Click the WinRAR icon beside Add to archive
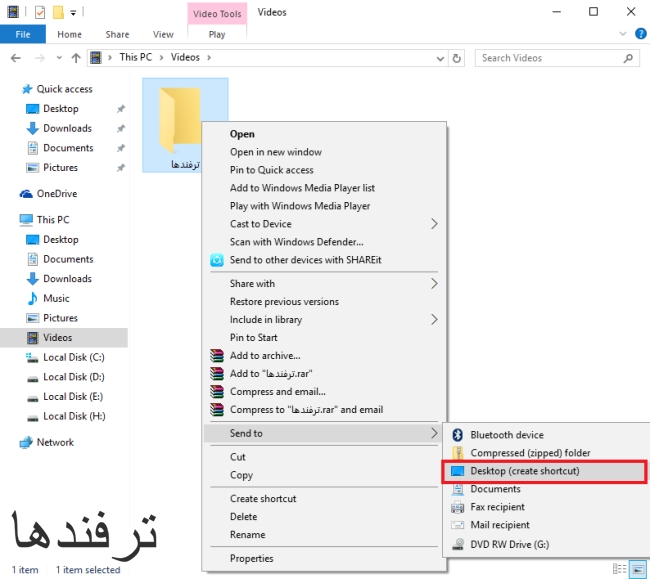Viewport: 650px width, 579px height. [217, 356]
